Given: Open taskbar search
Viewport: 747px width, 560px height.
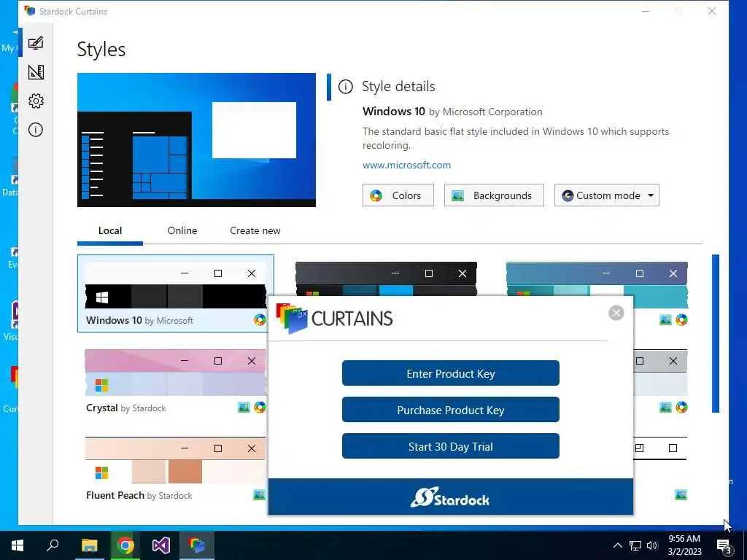Looking at the screenshot, I should (x=53, y=545).
